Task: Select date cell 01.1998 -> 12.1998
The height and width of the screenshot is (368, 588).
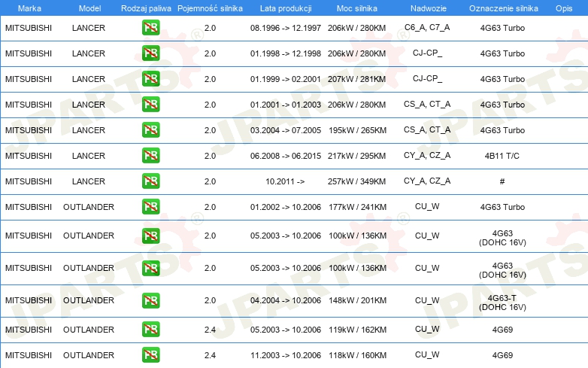Action: tap(286, 53)
